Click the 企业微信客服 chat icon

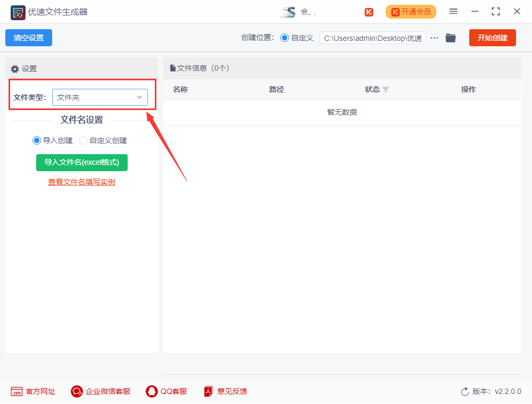click(77, 391)
